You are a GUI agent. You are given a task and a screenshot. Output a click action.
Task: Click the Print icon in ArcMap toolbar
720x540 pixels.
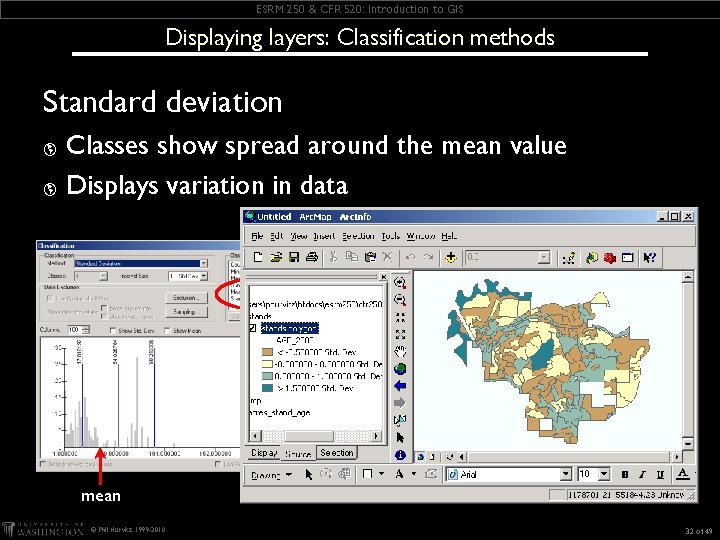tap(312, 258)
